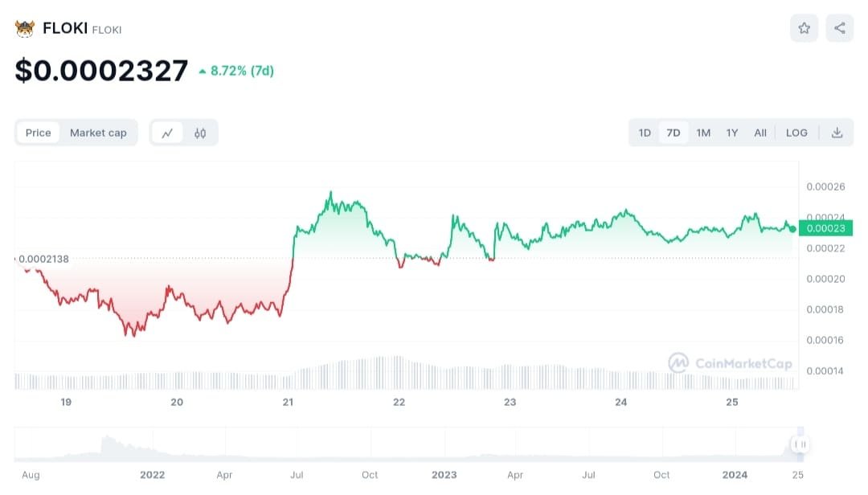Switch to the line chart view

tap(167, 133)
